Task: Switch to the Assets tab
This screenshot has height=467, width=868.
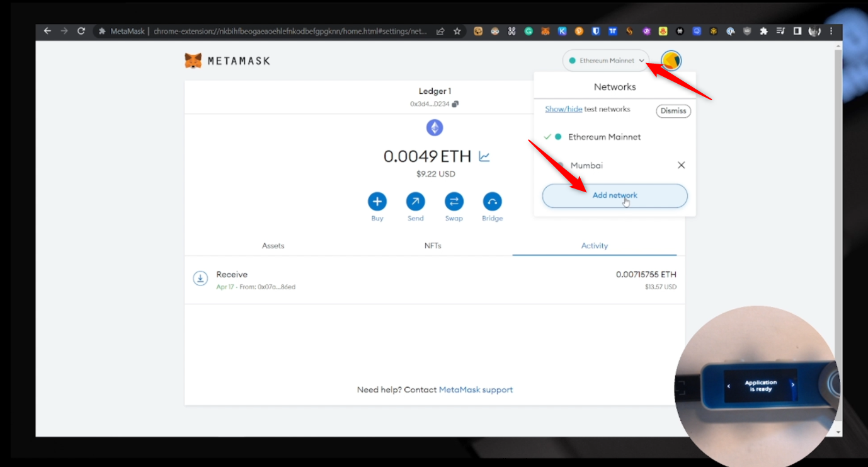Action: 273,246
